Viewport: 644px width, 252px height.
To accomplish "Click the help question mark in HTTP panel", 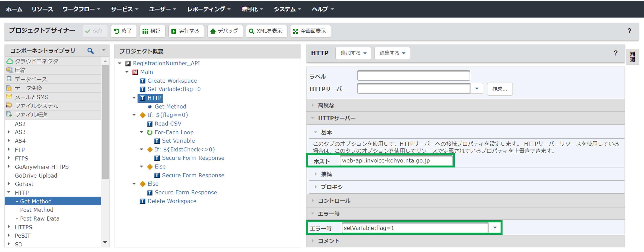I will pos(616,53).
